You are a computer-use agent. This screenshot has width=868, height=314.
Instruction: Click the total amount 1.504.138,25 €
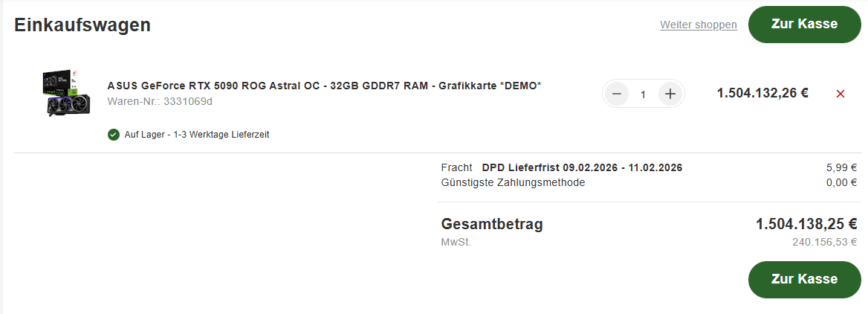806,224
